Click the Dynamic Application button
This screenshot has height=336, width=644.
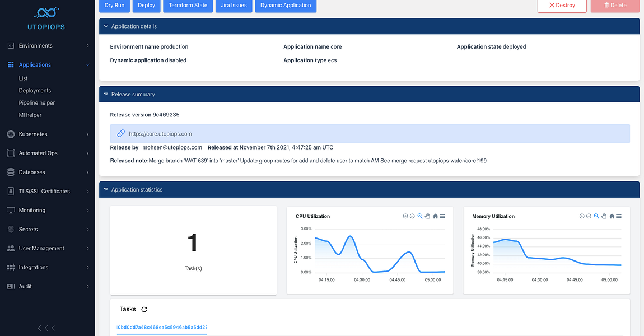tap(286, 6)
